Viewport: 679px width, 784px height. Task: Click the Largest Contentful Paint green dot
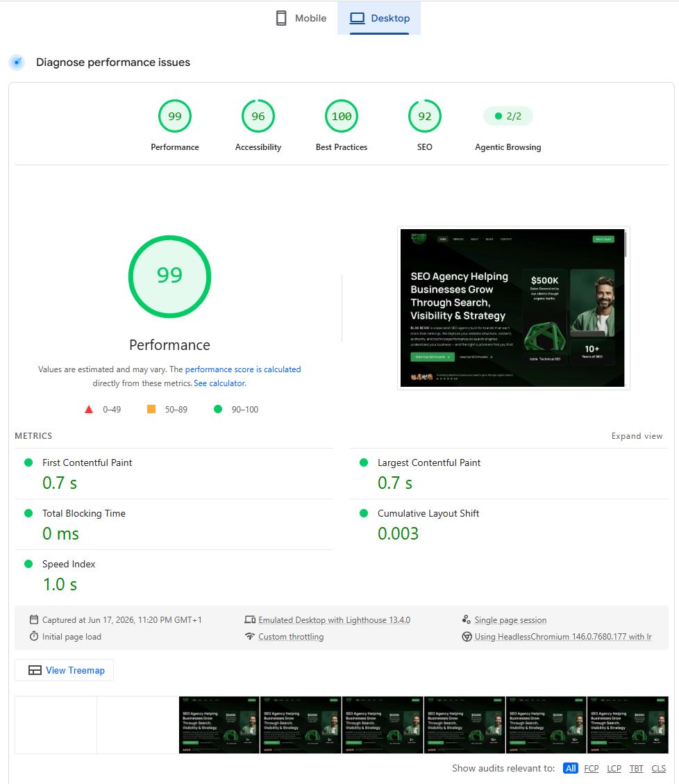(364, 462)
